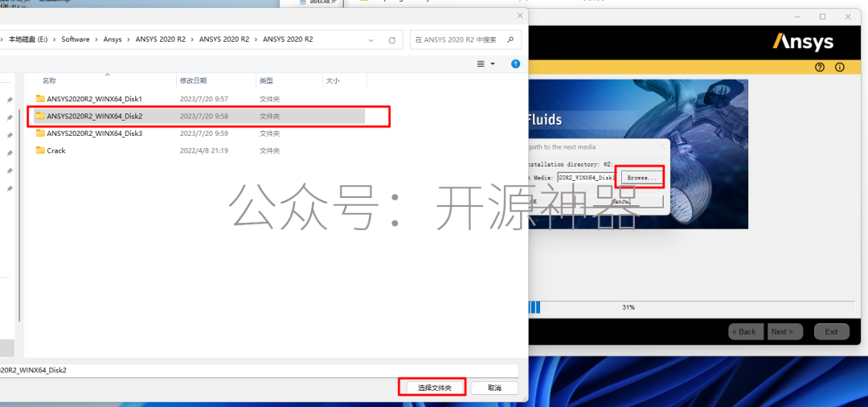The width and height of the screenshot is (868, 407).
Task: Minimize the Ansys installer window
Action: click(798, 17)
